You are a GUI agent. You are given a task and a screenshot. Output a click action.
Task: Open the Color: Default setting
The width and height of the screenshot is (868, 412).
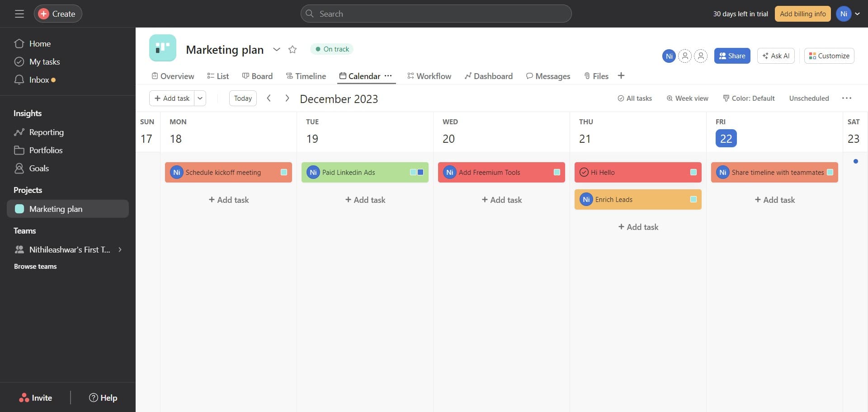click(748, 98)
